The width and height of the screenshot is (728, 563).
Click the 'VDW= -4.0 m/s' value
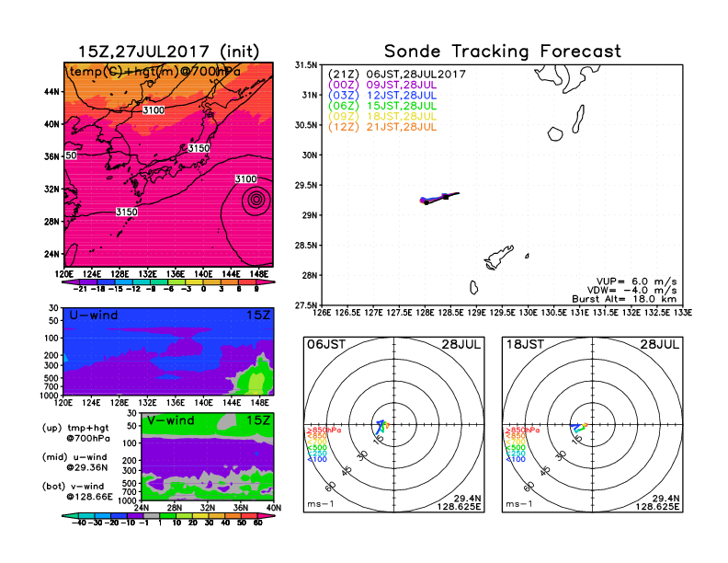631,291
